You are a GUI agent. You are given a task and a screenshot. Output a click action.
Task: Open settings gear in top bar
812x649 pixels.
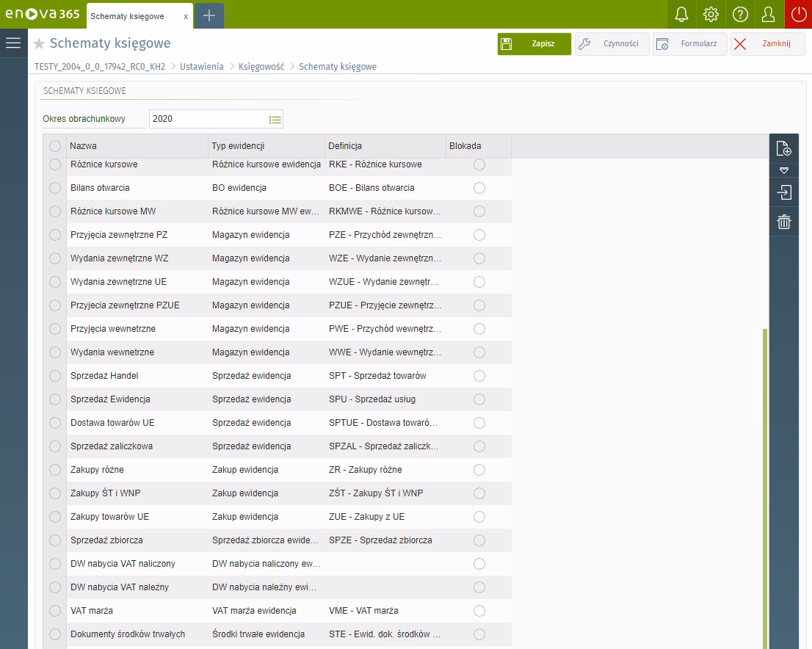click(710, 15)
